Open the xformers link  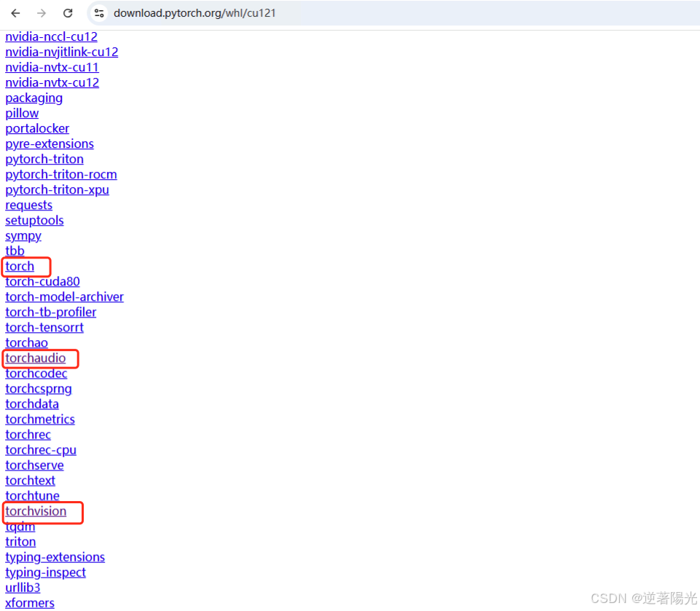(30, 604)
